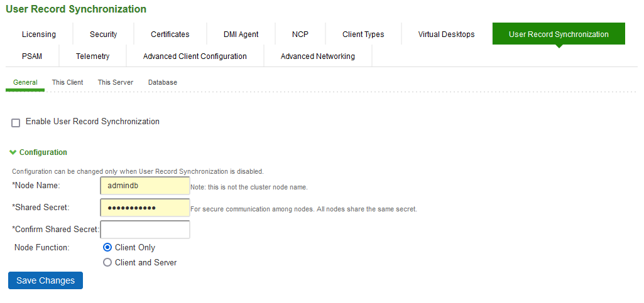
Task: View the Telemetry tab
Action: coord(92,56)
